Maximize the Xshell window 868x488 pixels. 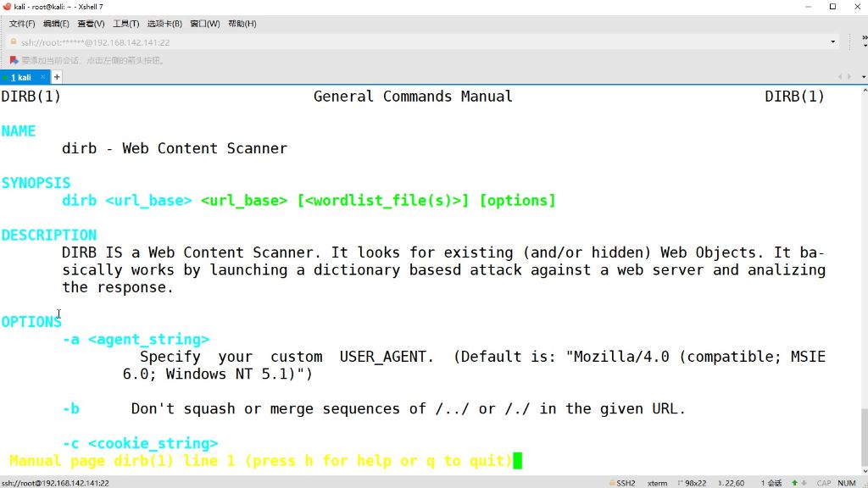pos(832,7)
